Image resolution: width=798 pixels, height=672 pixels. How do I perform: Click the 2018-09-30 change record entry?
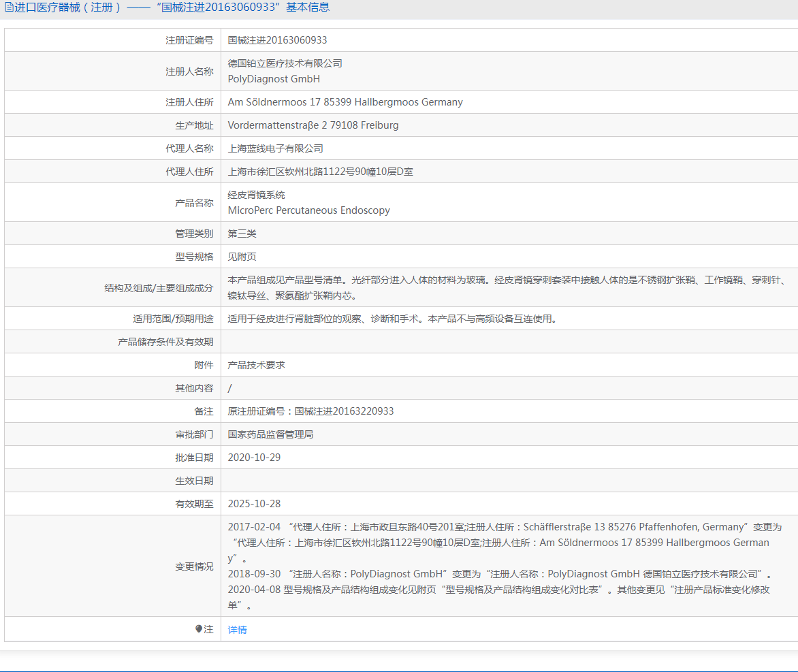(500, 574)
